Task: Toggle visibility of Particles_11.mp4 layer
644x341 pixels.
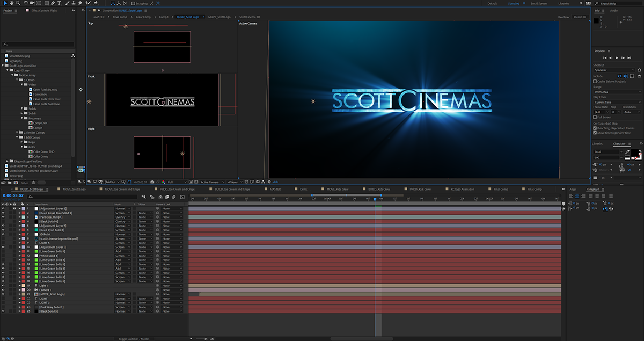Action: coord(3,217)
